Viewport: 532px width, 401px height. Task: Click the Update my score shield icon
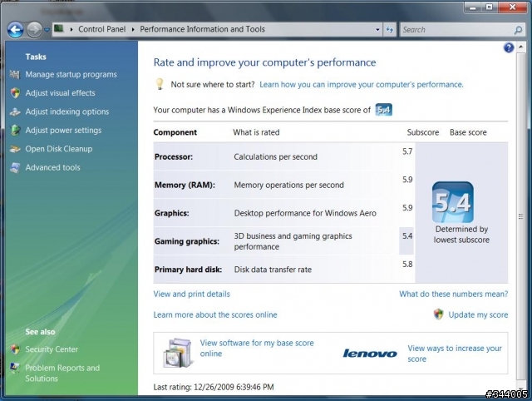(438, 314)
